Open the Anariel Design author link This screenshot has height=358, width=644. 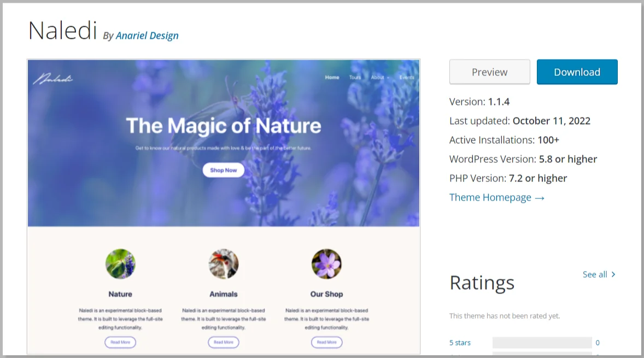(147, 36)
